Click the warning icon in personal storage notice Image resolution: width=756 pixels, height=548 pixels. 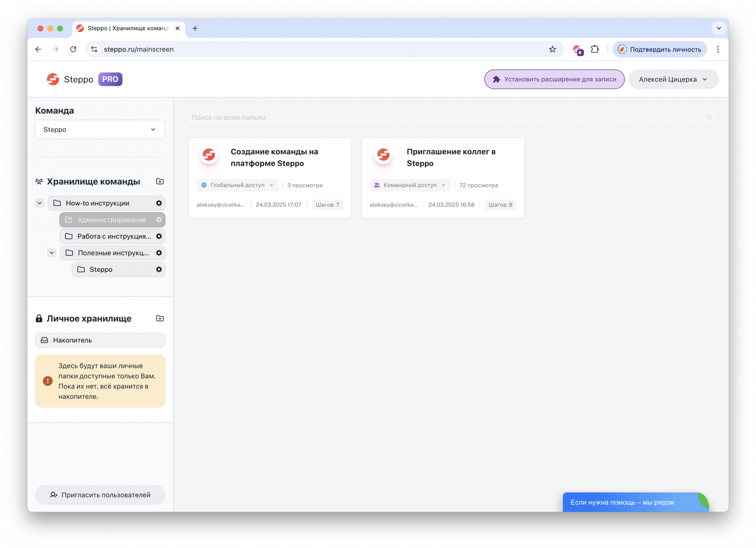47,381
